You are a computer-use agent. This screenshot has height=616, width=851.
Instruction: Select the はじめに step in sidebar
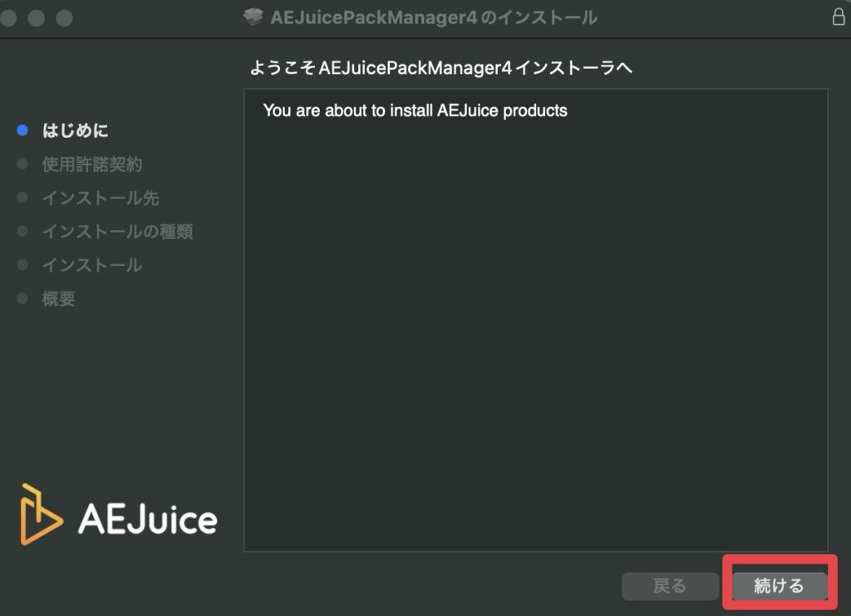[75, 131]
